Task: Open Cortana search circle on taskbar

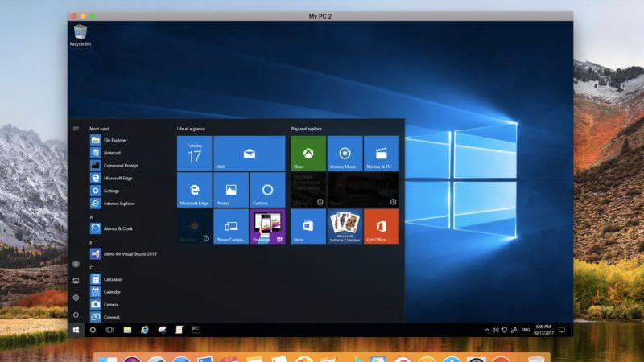Action: tap(93, 330)
